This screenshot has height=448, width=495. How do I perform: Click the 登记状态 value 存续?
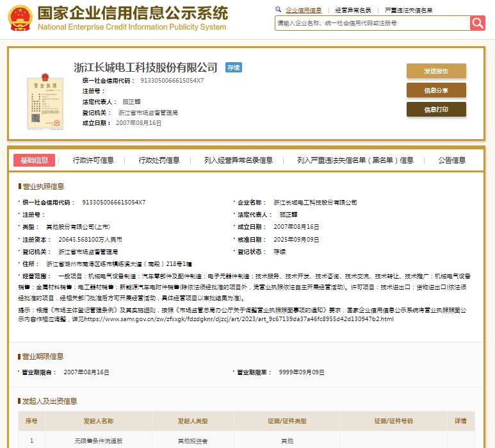point(279,252)
